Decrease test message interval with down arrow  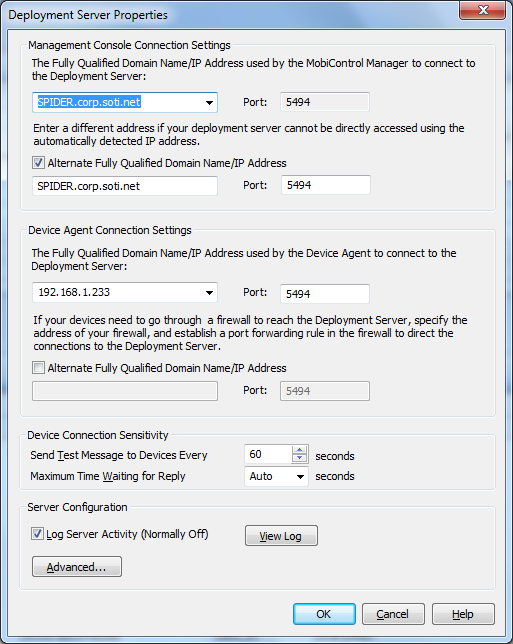point(299,458)
